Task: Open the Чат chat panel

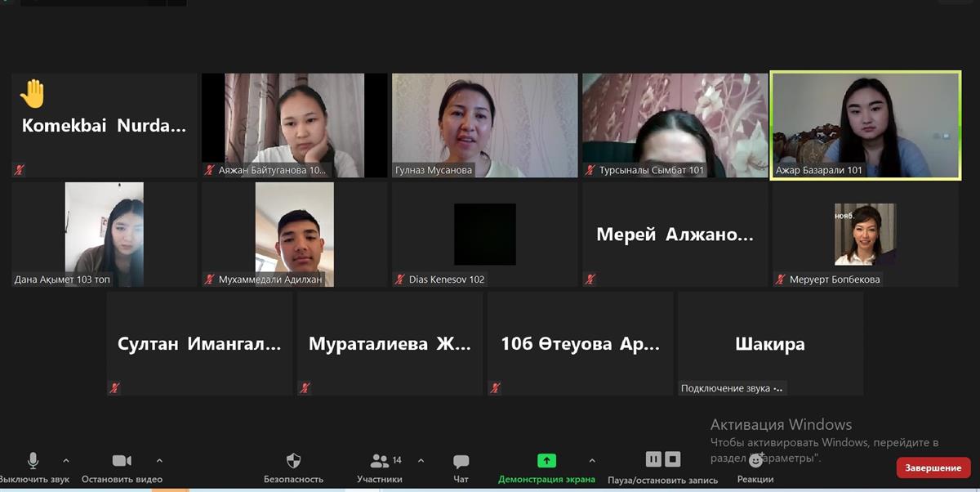Action: pyautogui.click(x=461, y=462)
